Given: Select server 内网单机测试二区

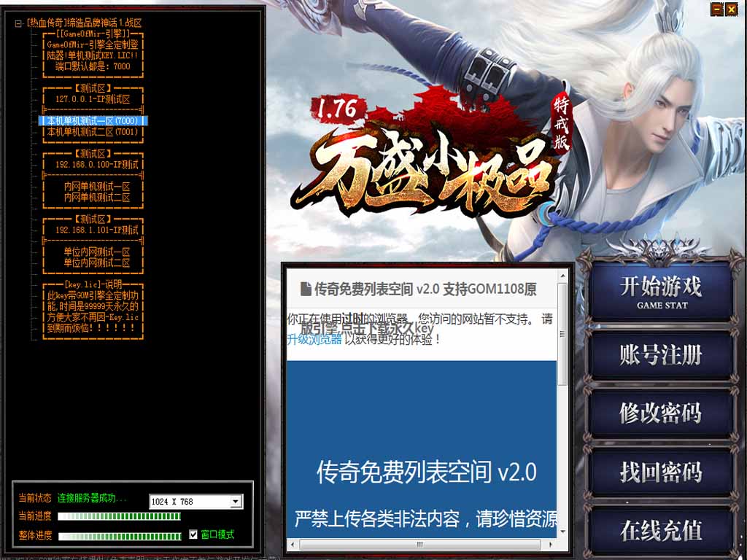Looking at the screenshot, I should pyautogui.click(x=93, y=197).
